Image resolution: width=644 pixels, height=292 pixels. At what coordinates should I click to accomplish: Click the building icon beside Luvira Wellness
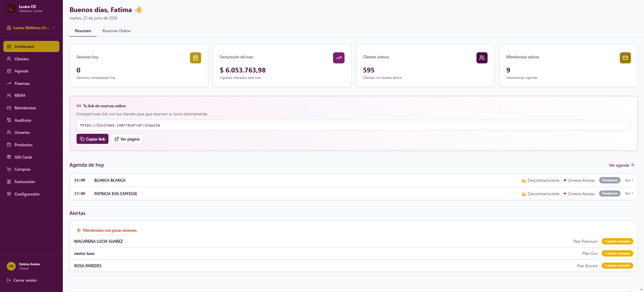pos(9,28)
